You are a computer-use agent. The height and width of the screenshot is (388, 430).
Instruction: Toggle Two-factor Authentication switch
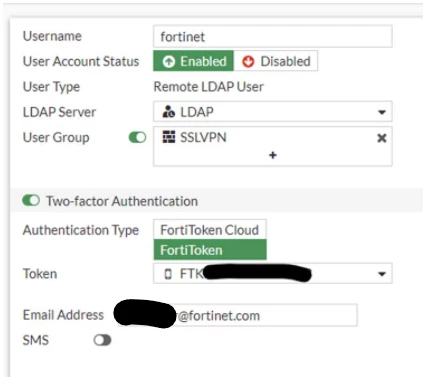(31, 201)
